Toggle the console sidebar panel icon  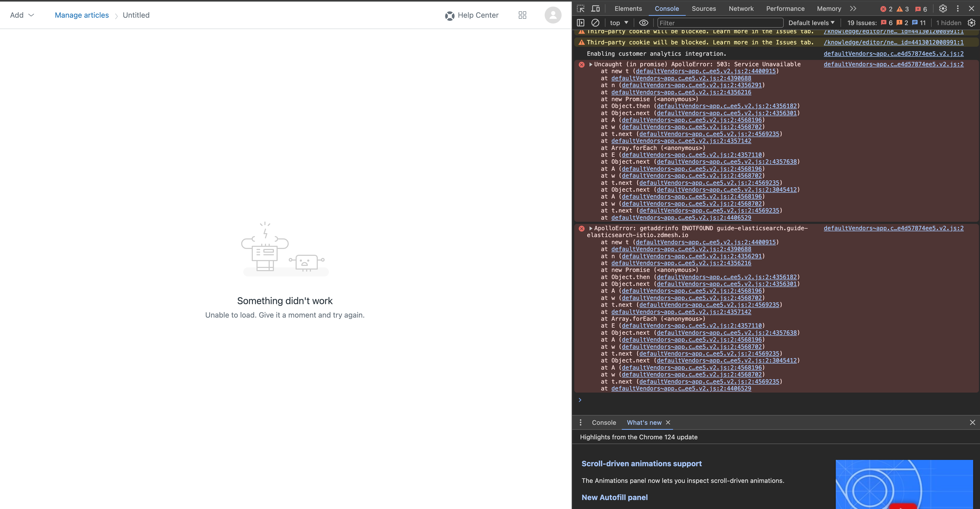coord(581,23)
